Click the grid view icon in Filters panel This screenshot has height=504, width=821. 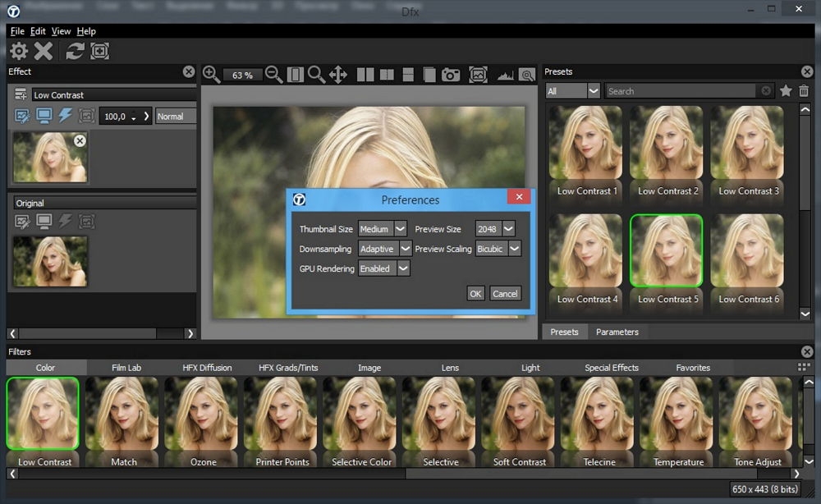pos(803,367)
